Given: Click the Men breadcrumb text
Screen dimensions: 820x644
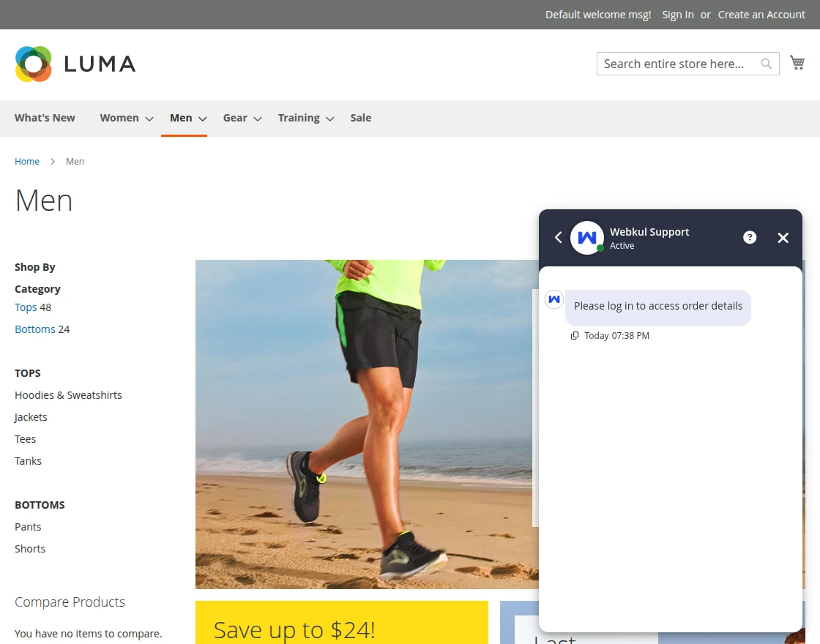Looking at the screenshot, I should point(75,162).
